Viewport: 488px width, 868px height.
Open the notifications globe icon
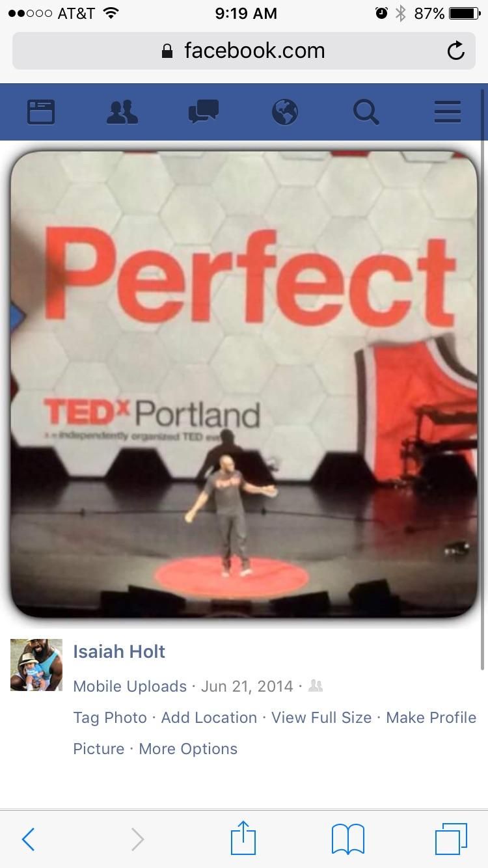pos(285,112)
